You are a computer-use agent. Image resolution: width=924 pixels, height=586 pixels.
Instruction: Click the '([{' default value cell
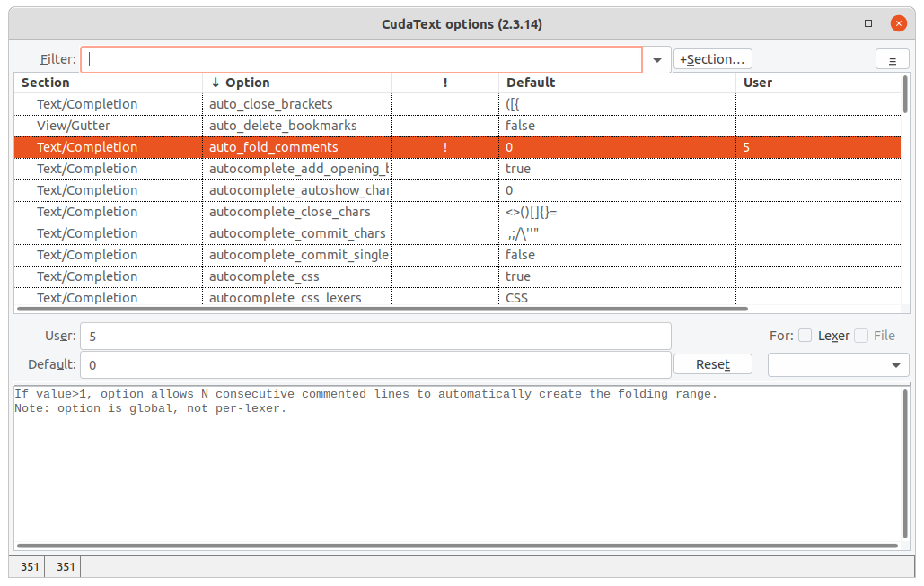617,104
